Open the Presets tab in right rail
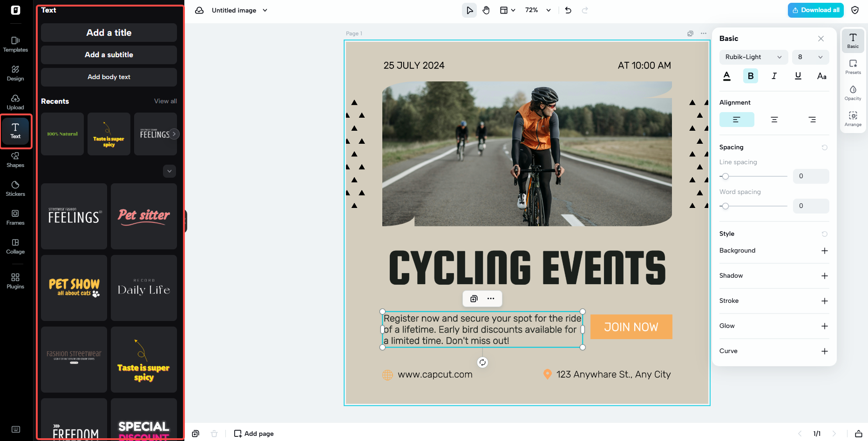The width and height of the screenshot is (868, 441). (x=853, y=67)
